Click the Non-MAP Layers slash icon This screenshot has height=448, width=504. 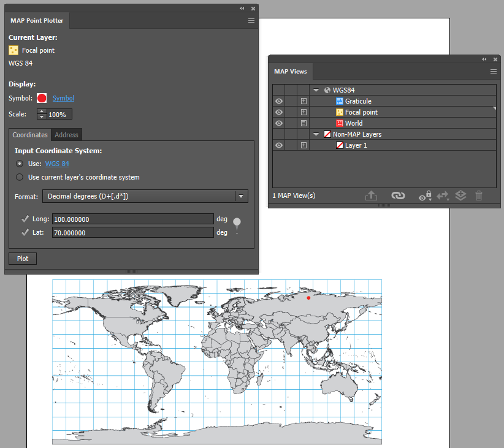point(327,134)
